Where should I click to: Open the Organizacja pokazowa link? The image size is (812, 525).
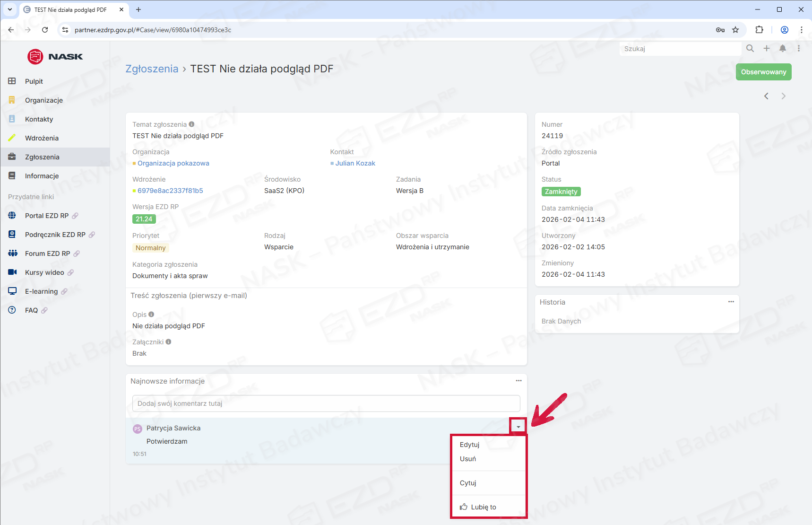173,163
